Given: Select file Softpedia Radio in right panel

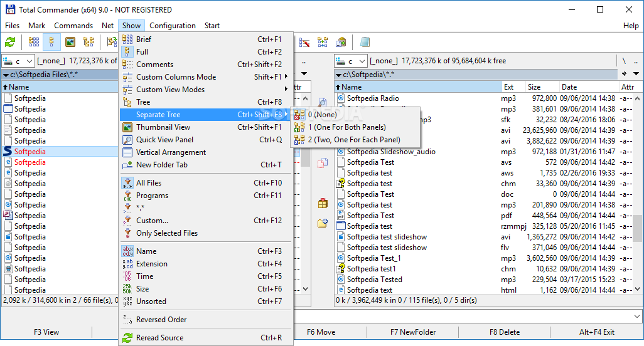Looking at the screenshot, I should (373, 98).
